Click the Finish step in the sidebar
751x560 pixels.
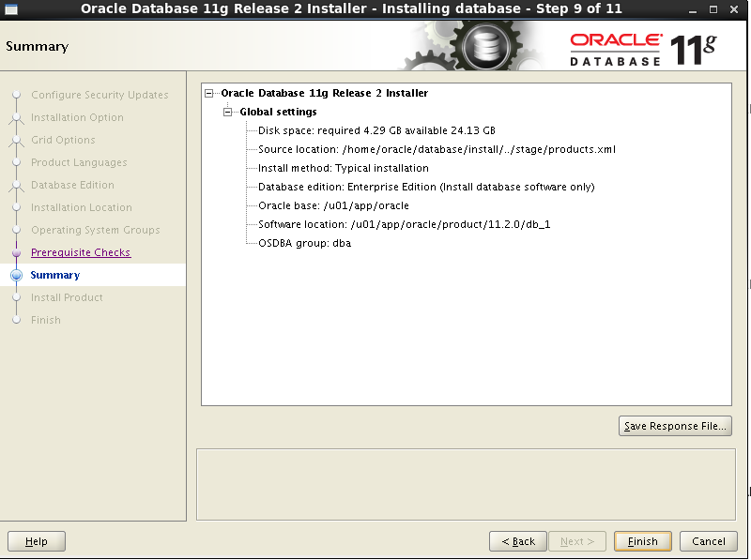(46, 320)
